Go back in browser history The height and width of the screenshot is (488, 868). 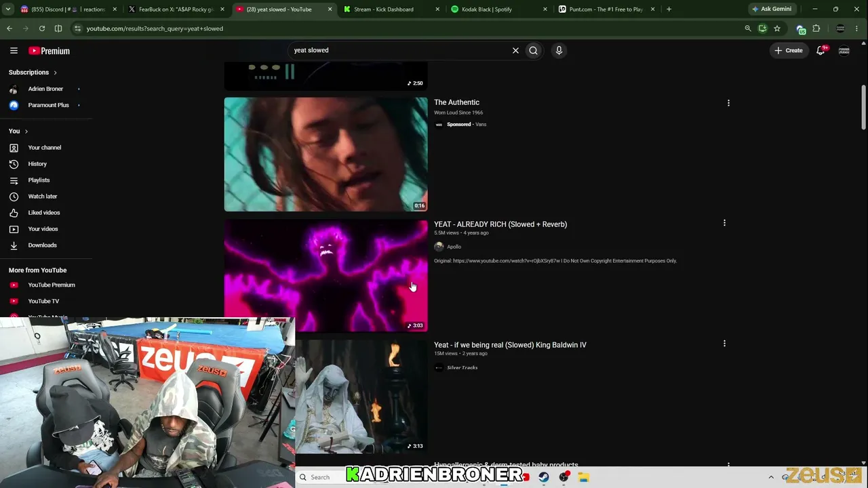coord(9,28)
